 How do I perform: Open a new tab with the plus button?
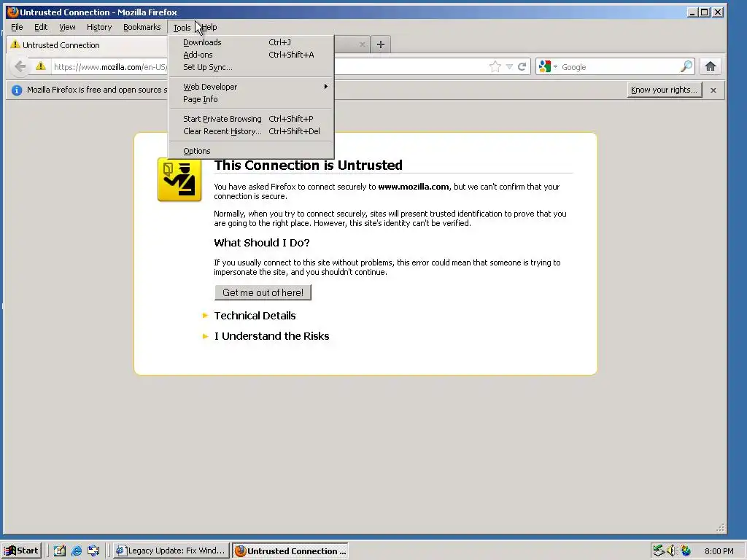pyautogui.click(x=380, y=44)
